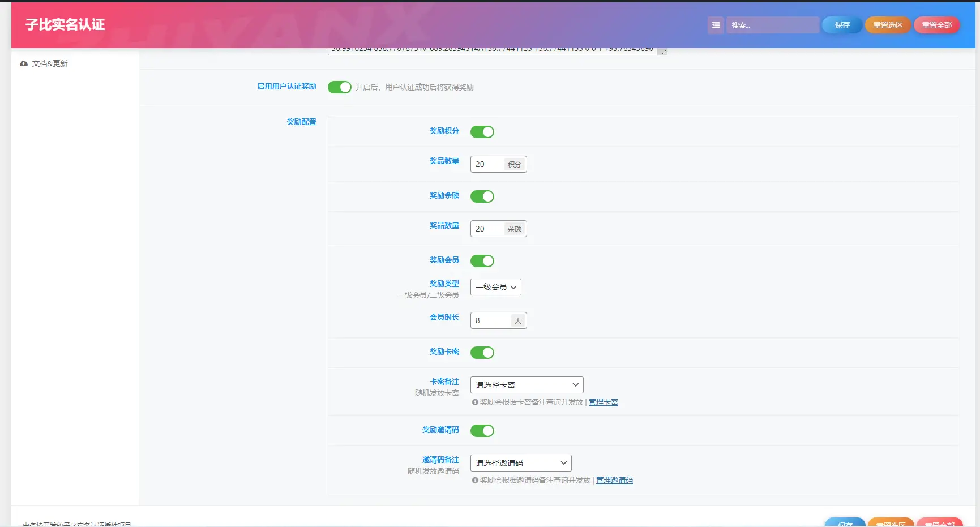Click the 保存 button in the header
This screenshot has width=980, height=527.
[x=841, y=25]
